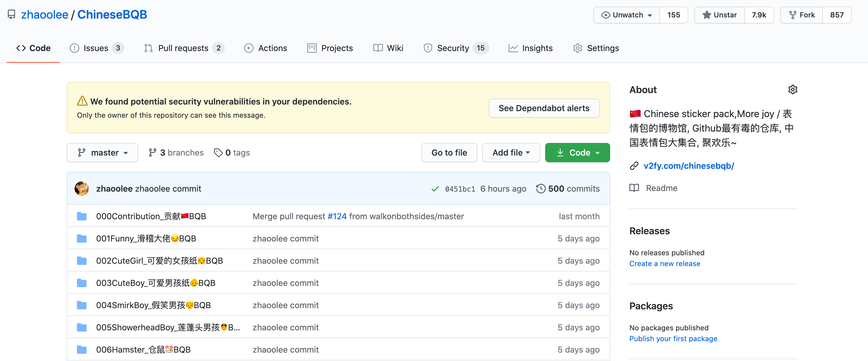This screenshot has height=361, width=868.
Task: Click the commit history clock icon
Action: click(x=540, y=189)
